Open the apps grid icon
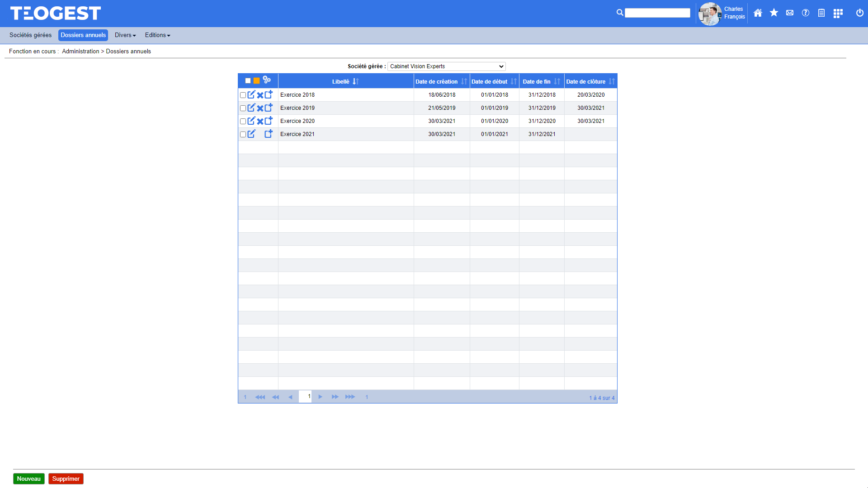Image resolution: width=868 pixels, height=488 pixels. click(838, 13)
